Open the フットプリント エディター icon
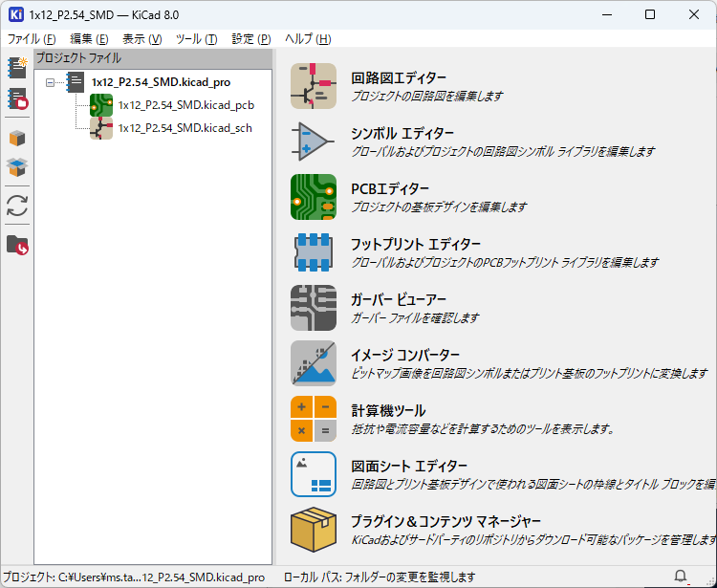This screenshot has height=588, width=717. (x=313, y=252)
